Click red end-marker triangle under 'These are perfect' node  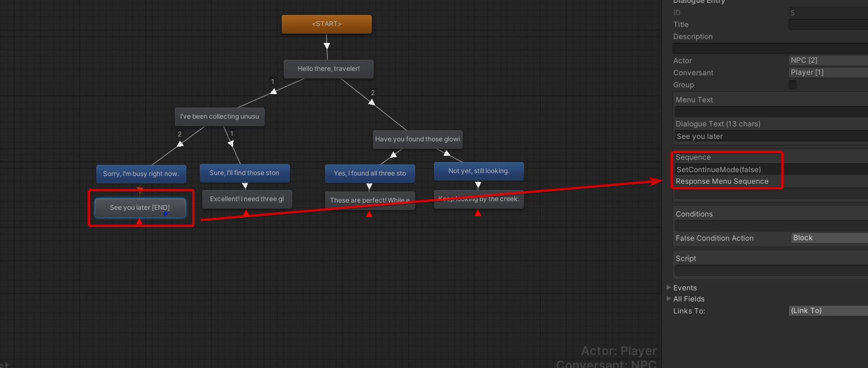369,214
